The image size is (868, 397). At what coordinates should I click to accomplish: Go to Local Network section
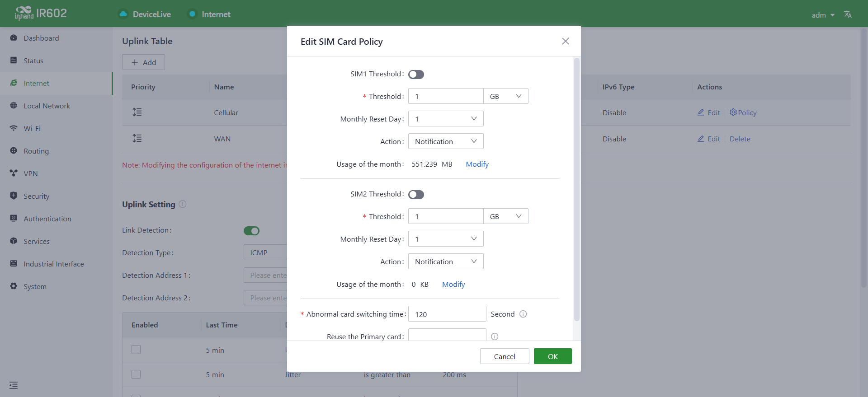pos(56,106)
